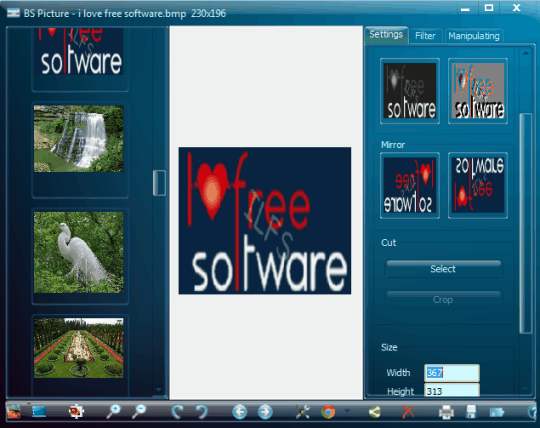Print the picture using the printer icon
The width and height of the screenshot is (540, 428).
[x=446, y=411]
